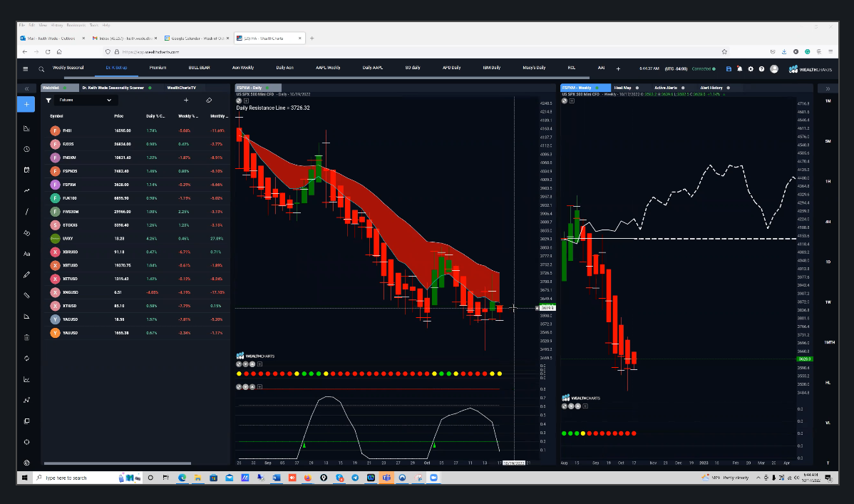The height and width of the screenshot is (504, 854).
Task: Open notifications bell icon
Action: pyautogui.click(x=740, y=69)
